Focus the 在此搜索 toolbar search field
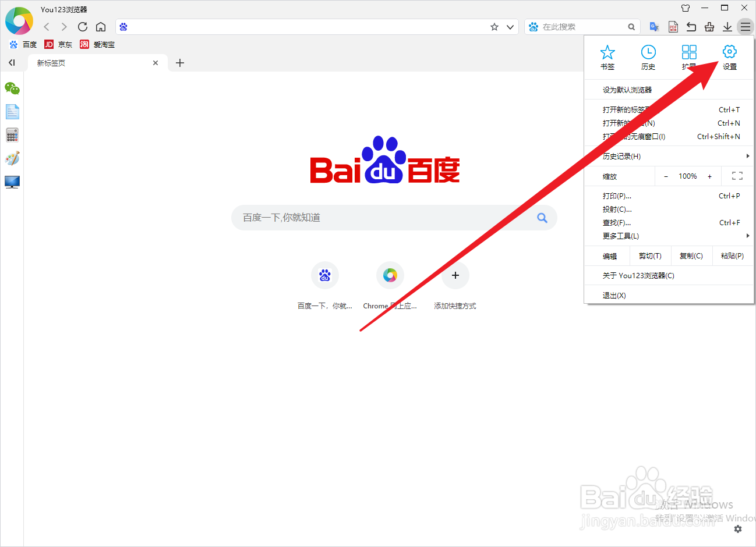The width and height of the screenshot is (756, 547). [x=582, y=27]
